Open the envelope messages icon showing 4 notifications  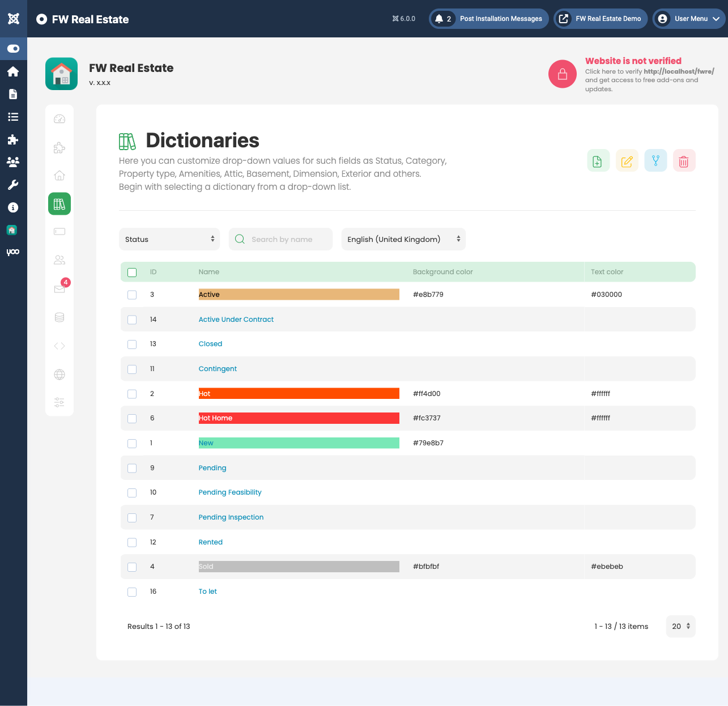tap(59, 289)
